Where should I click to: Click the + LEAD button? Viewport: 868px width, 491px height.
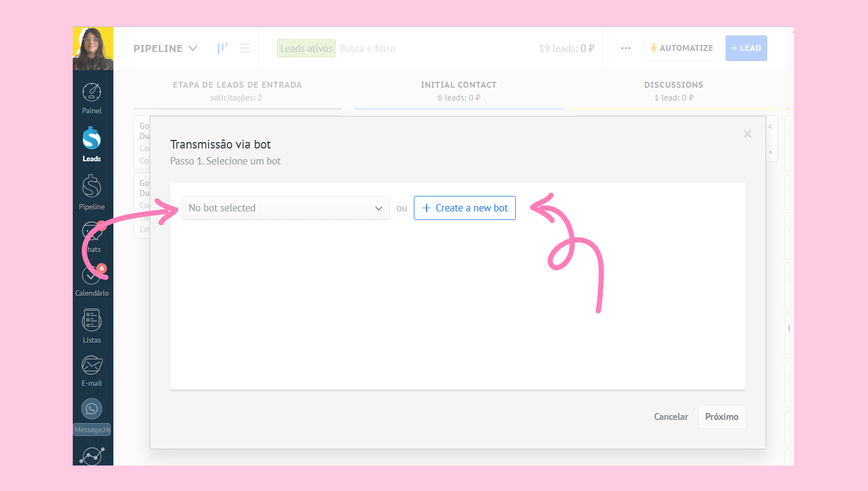pyautogui.click(x=746, y=48)
